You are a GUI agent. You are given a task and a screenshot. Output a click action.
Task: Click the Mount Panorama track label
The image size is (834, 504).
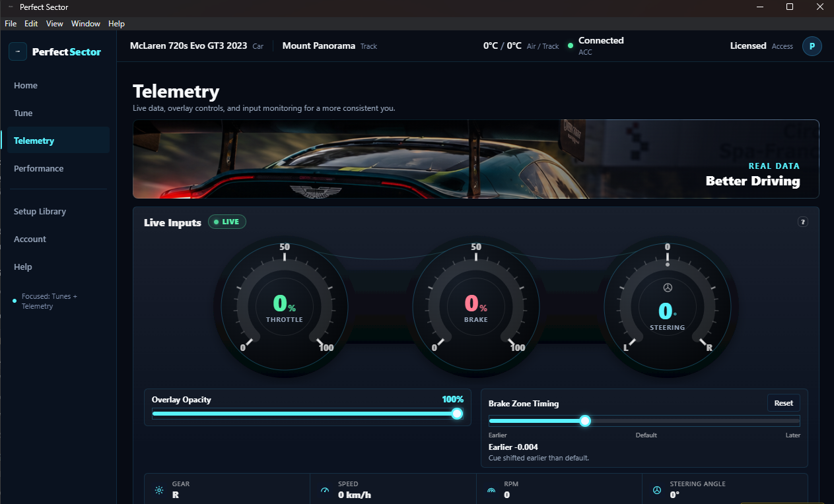click(319, 46)
